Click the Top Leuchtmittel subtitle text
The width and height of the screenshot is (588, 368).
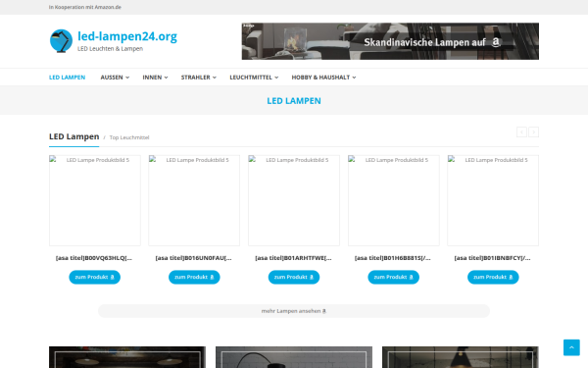click(x=129, y=137)
